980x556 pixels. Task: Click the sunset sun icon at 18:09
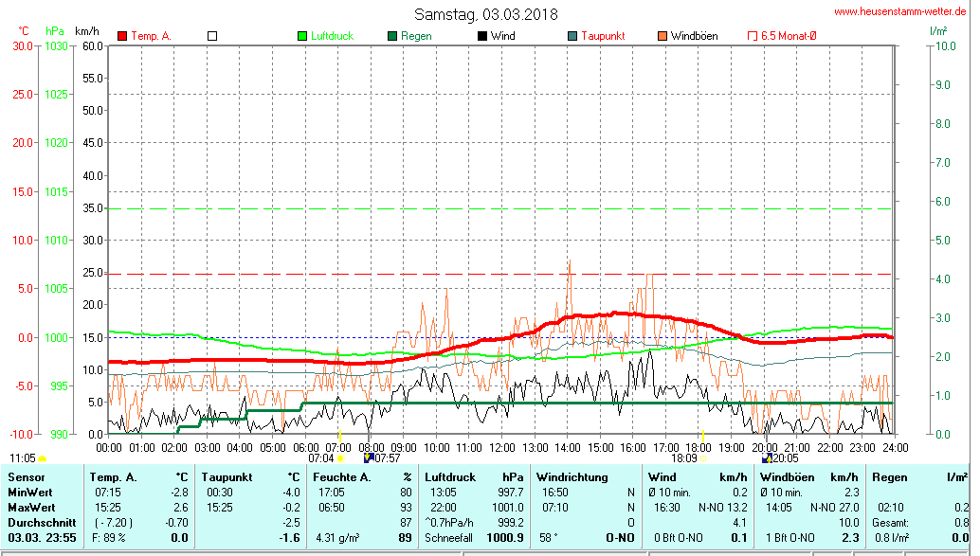704,458
